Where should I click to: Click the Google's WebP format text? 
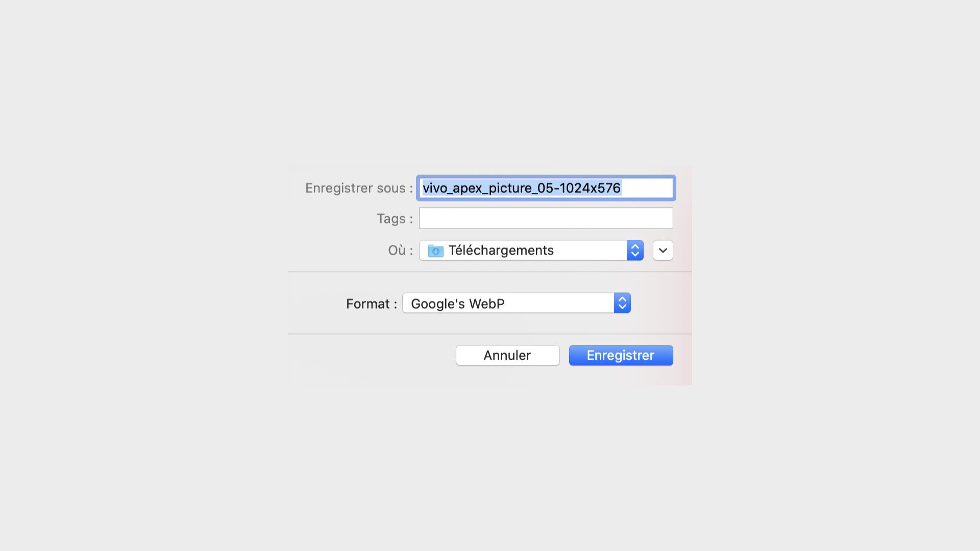click(458, 304)
